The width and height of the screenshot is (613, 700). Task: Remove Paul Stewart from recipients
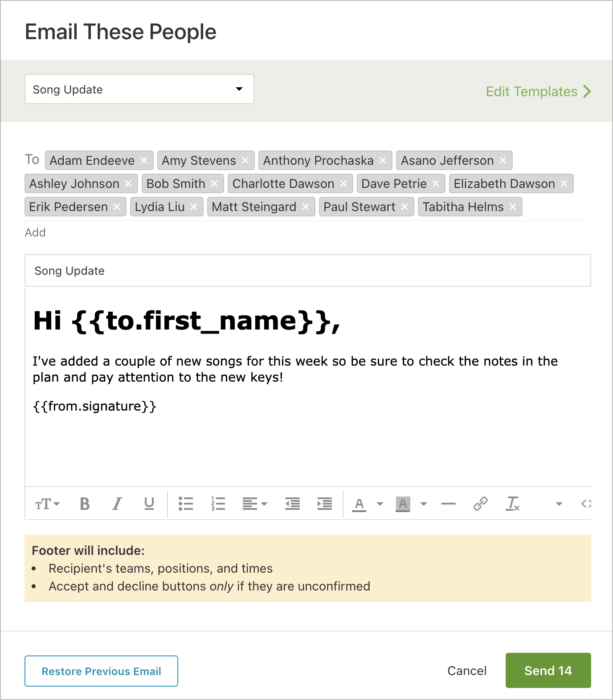(x=405, y=207)
